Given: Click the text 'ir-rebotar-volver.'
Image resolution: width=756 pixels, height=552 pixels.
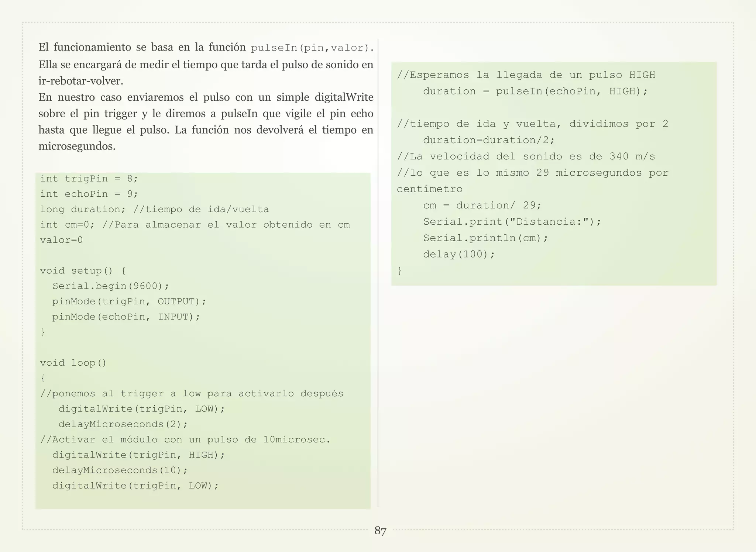Looking at the screenshot, I should (81, 81).
